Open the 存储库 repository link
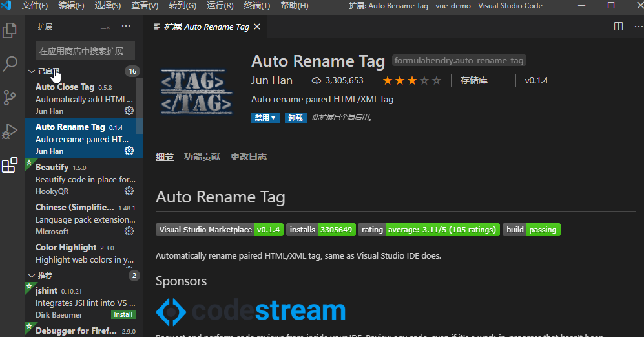Image resolution: width=644 pixels, height=337 pixels. pyautogui.click(x=473, y=81)
